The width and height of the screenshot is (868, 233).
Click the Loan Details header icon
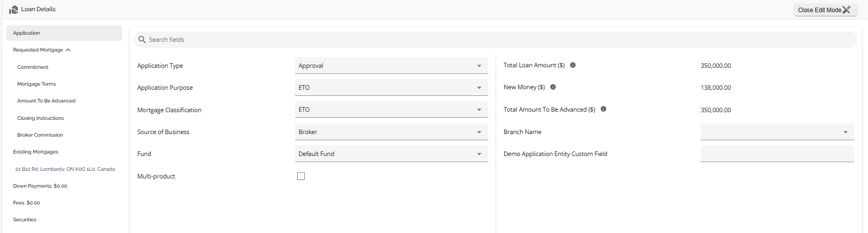[x=14, y=9]
